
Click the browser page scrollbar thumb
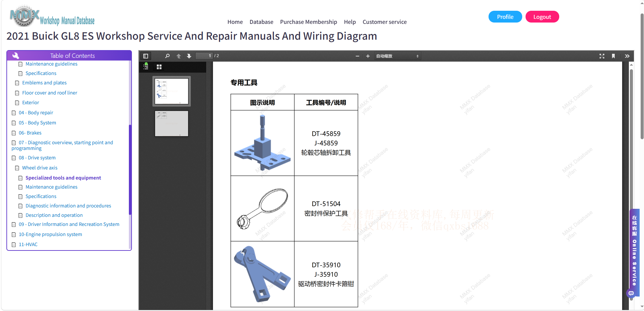click(x=642, y=76)
